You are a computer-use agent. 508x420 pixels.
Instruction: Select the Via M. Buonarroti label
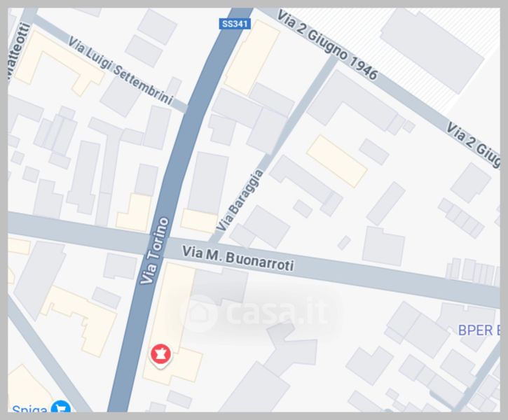(x=238, y=258)
